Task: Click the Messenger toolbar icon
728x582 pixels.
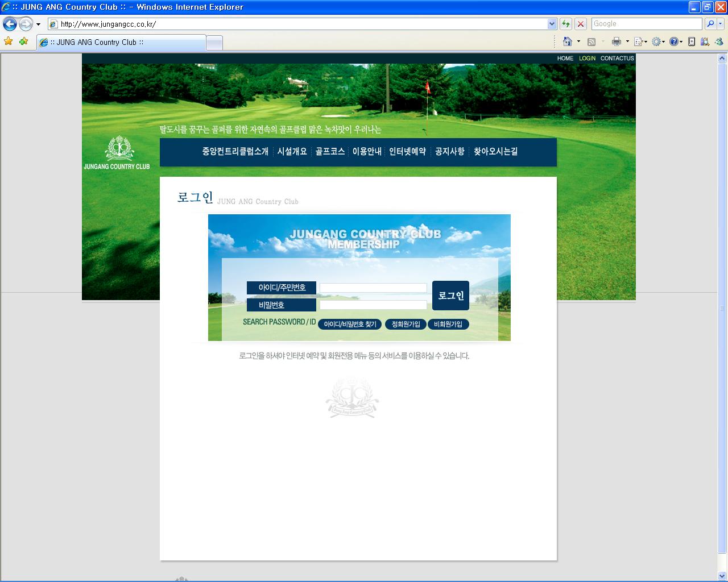Action: [719, 41]
